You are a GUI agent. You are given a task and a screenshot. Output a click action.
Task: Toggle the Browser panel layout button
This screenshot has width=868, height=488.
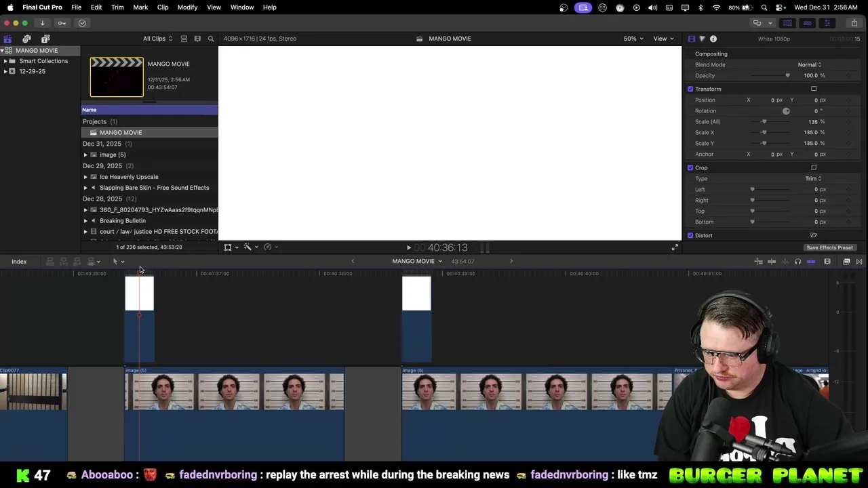787,23
